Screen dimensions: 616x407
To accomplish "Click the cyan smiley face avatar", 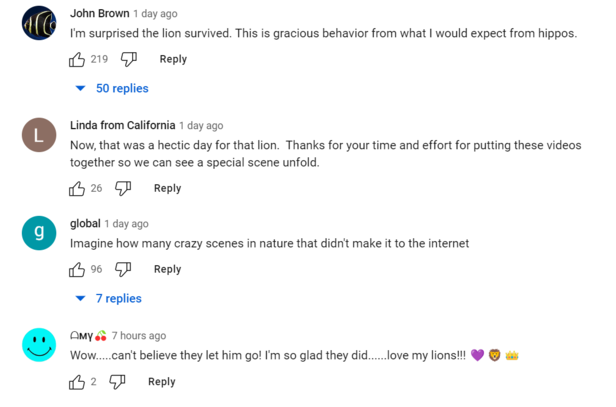I will tap(38, 346).
